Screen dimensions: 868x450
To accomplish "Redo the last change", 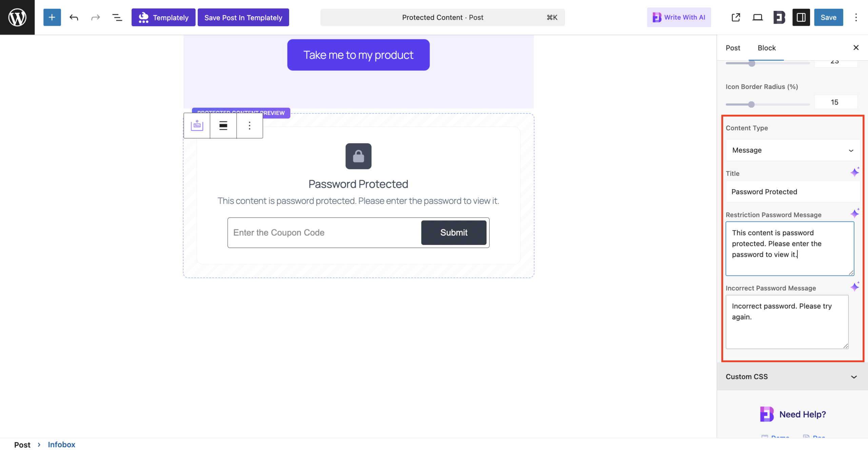I will pos(96,17).
